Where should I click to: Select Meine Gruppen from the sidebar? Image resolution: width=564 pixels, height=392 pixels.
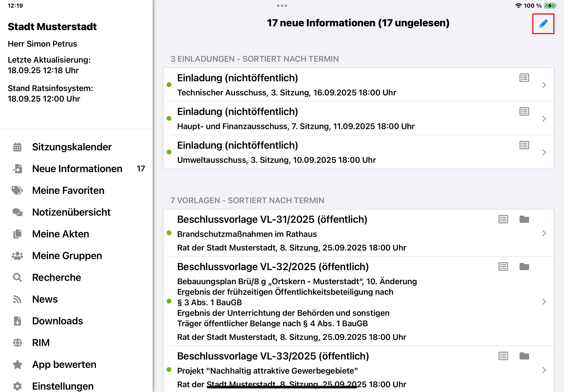point(66,256)
